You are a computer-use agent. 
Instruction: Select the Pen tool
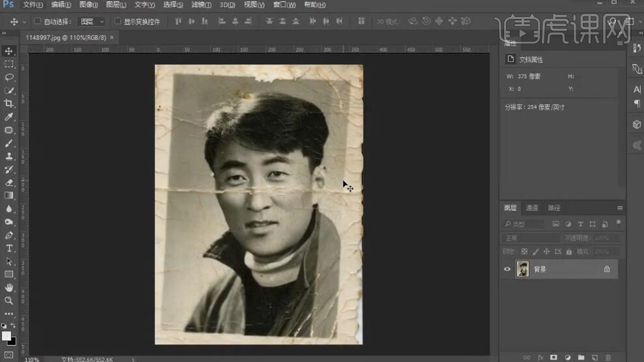8,235
